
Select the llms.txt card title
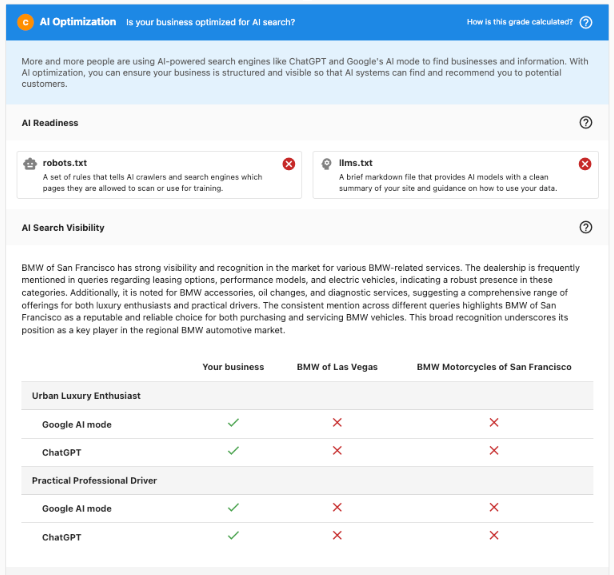click(x=355, y=163)
